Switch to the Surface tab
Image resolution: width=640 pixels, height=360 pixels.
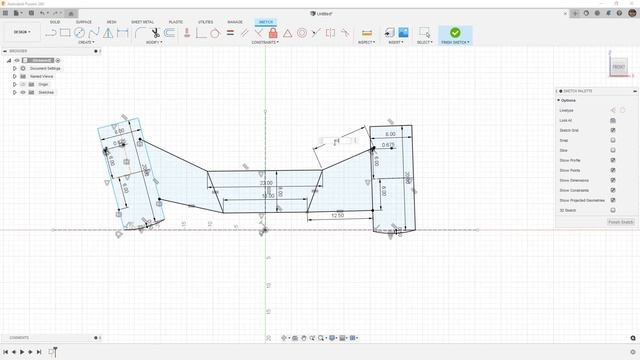click(x=84, y=22)
